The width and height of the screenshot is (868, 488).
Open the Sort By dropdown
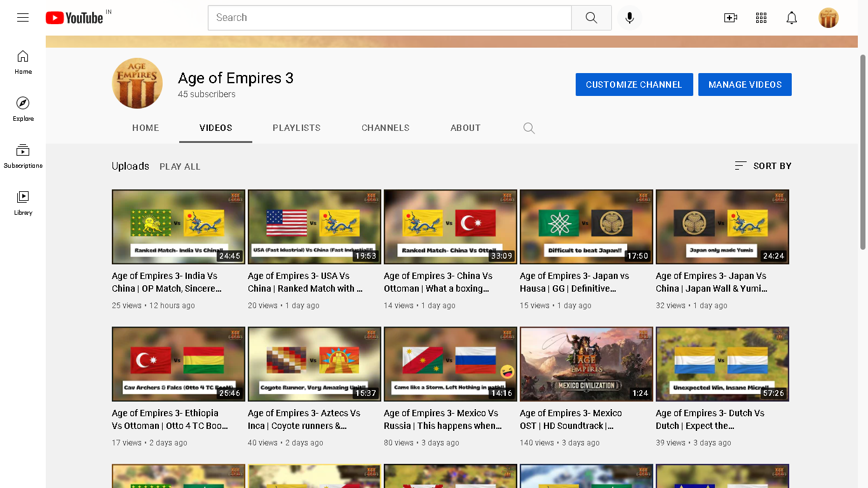tap(763, 166)
